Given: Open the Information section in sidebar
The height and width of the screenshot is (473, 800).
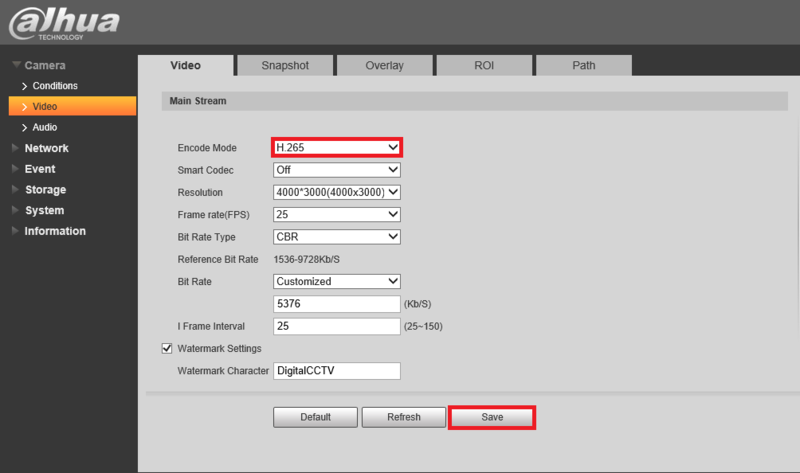Looking at the screenshot, I should (x=55, y=231).
